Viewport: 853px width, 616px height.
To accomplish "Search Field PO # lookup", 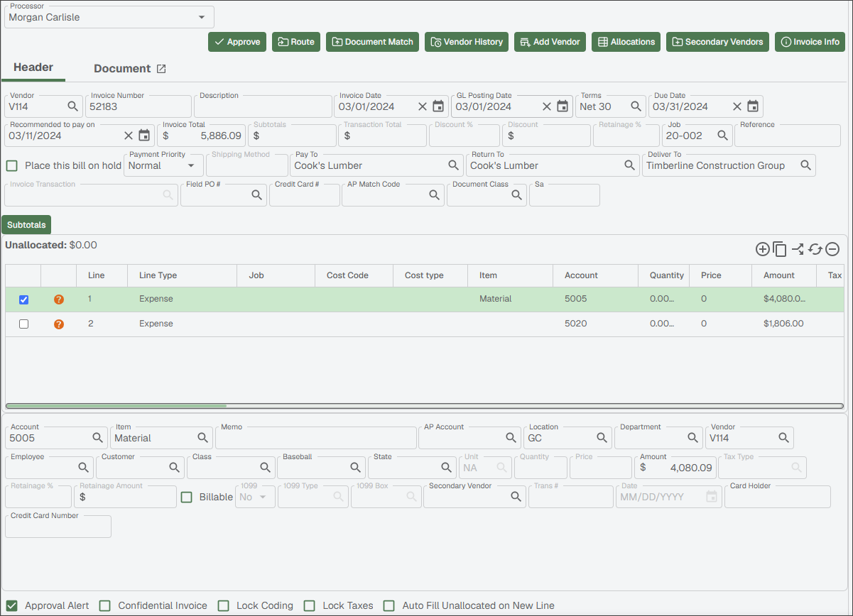I will pos(257,195).
